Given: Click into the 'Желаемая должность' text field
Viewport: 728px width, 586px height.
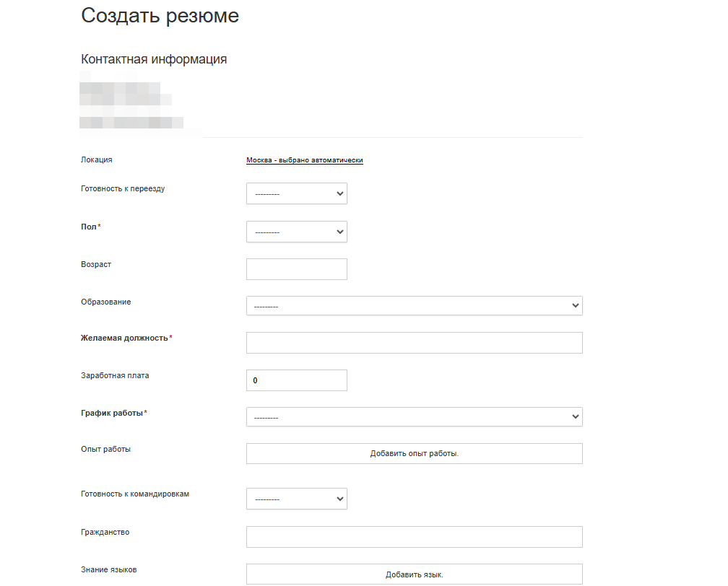Looking at the screenshot, I should [414, 343].
